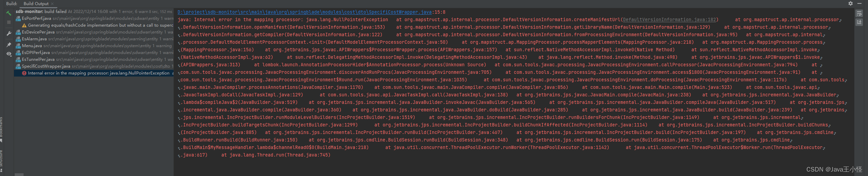
Task: Toggle soft-wrap in the console output
Action: pos(859,14)
